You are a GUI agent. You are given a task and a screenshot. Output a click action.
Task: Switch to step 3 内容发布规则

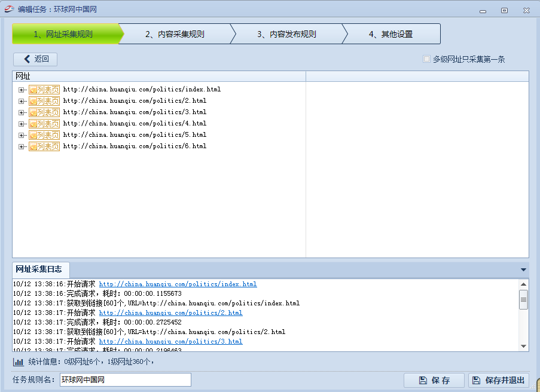pos(286,34)
